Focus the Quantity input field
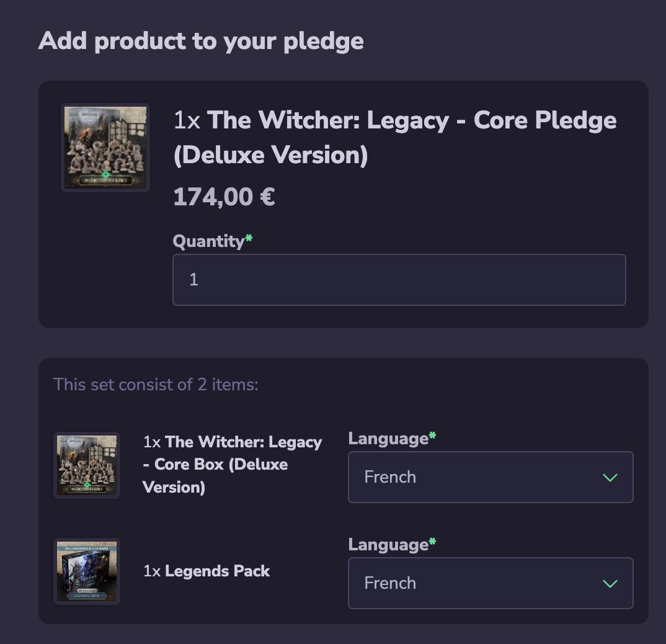The image size is (666, 644). tap(399, 280)
